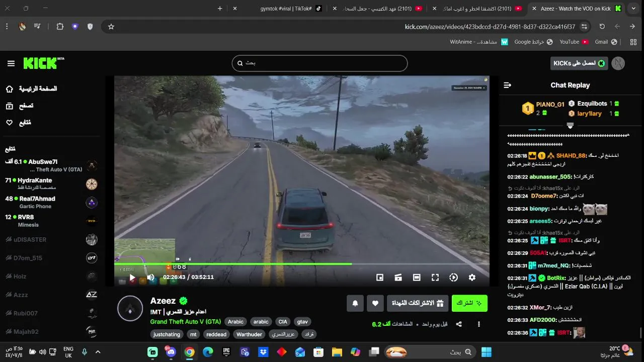The height and width of the screenshot is (362, 644).
Task: Open the Browse item in the sidebar
Action: pyautogui.click(x=20, y=106)
